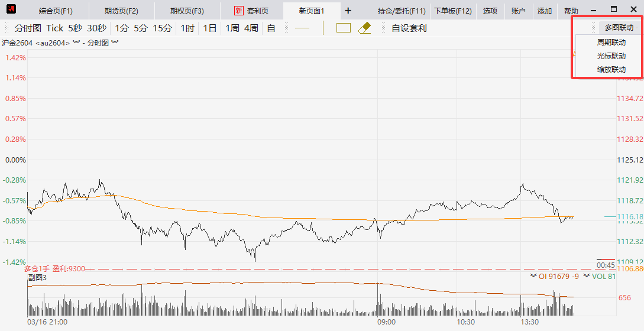
Task: Click the red 新 badge on 套利页
Action: pyautogui.click(x=238, y=11)
